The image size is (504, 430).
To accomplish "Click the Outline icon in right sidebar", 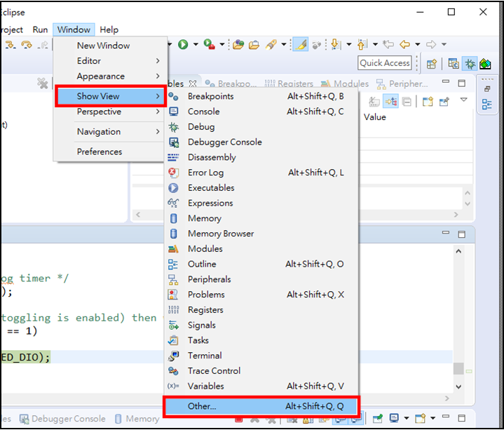I will click(487, 105).
